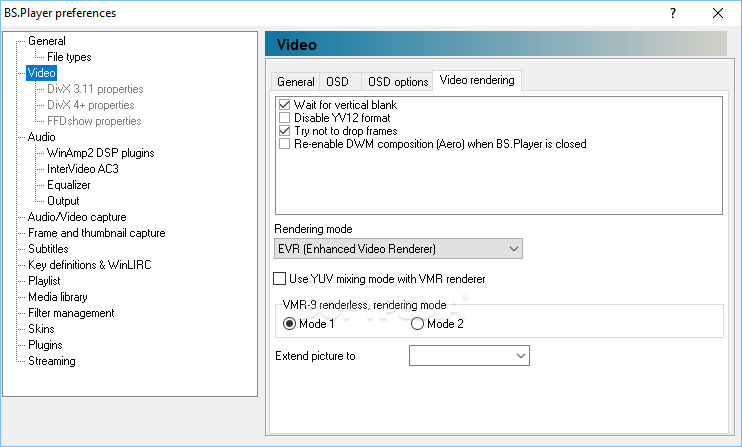The image size is (742, 447).
Task: Select DivX 3.11 properties entry
Action: pos(95,89)
